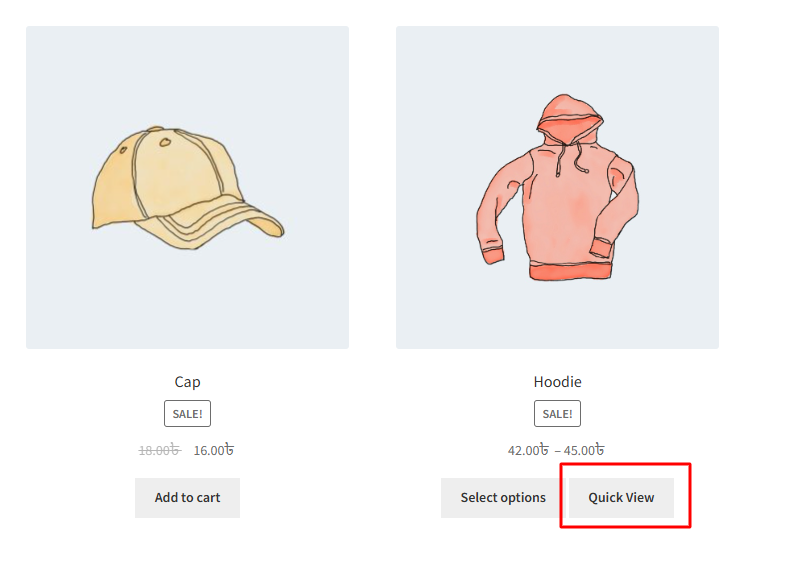
Task: Click the Hoodie product title
Action: pos(557,382)
